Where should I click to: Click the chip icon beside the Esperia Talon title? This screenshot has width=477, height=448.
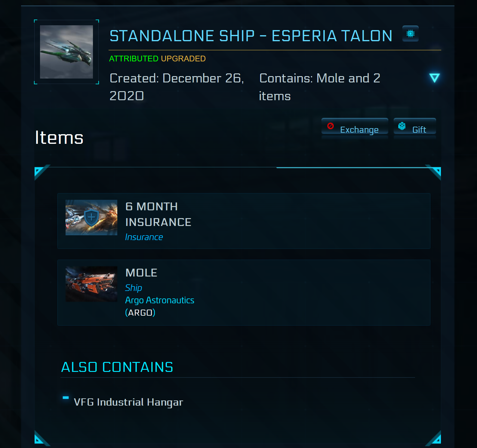point(410,34)
